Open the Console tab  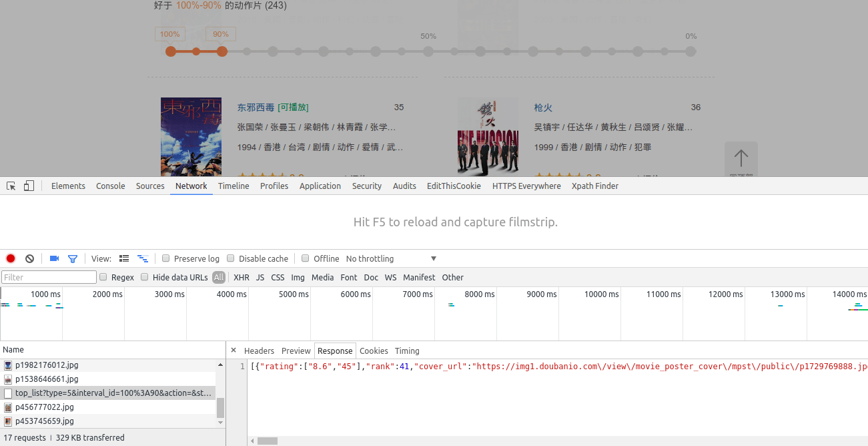[110, 186]
